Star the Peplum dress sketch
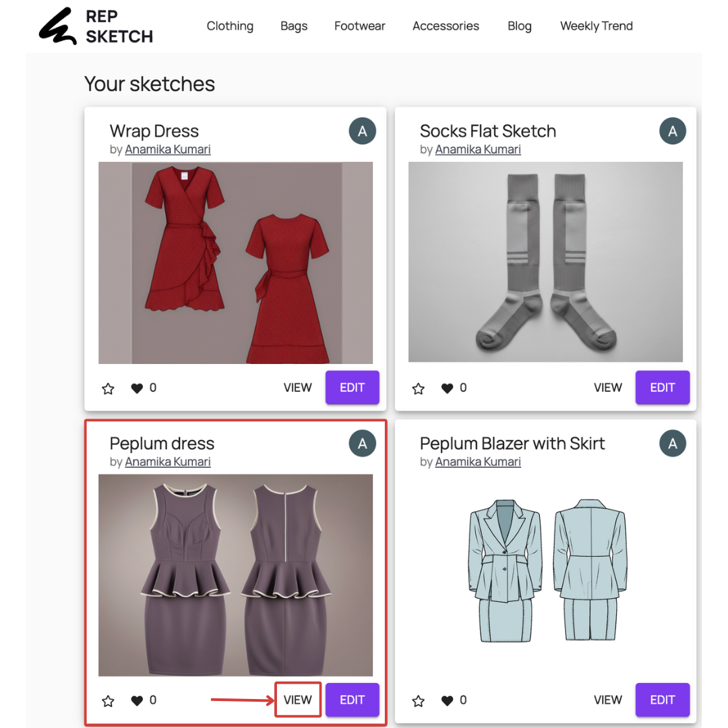The width and height of the screenshot is (728, 728). [108, 700]
